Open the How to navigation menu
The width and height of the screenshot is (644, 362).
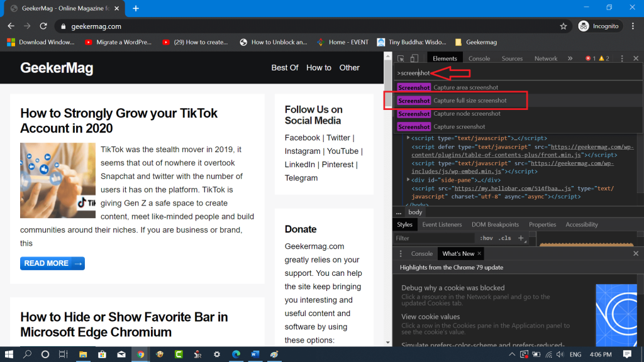point(319,68)
